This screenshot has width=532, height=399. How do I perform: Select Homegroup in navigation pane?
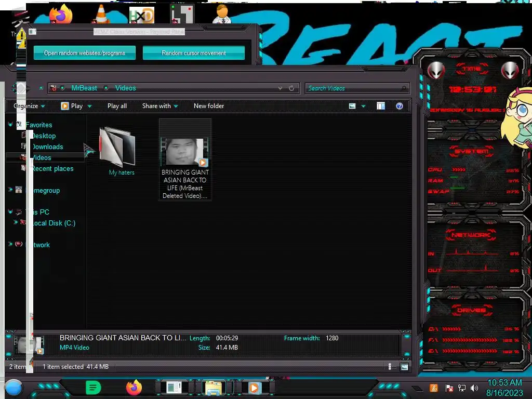[x=43, y=190]
